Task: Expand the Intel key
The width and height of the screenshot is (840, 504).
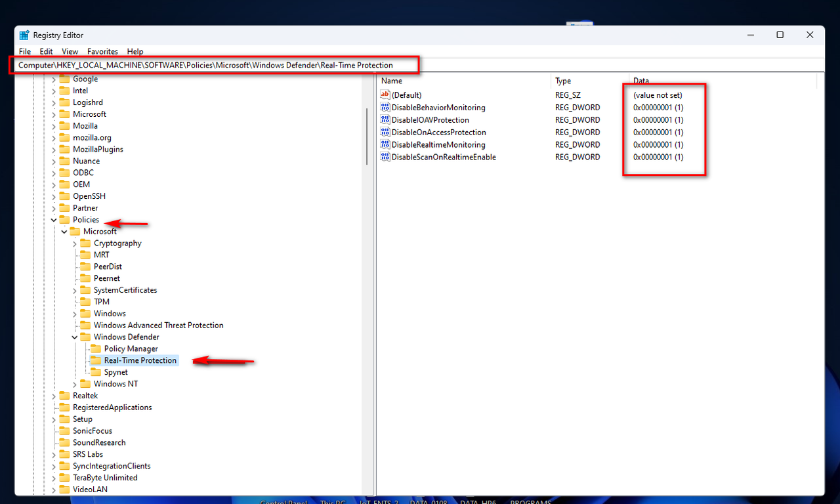Action: (x=54, y=91)
